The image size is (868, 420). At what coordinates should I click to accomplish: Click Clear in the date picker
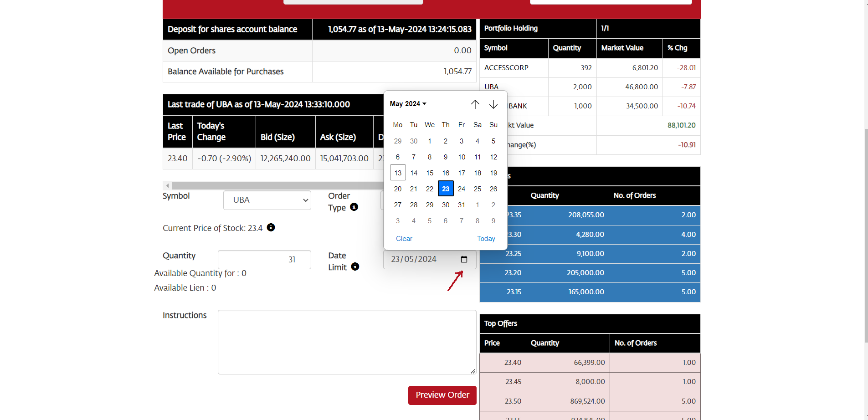(x=404, y=239)
